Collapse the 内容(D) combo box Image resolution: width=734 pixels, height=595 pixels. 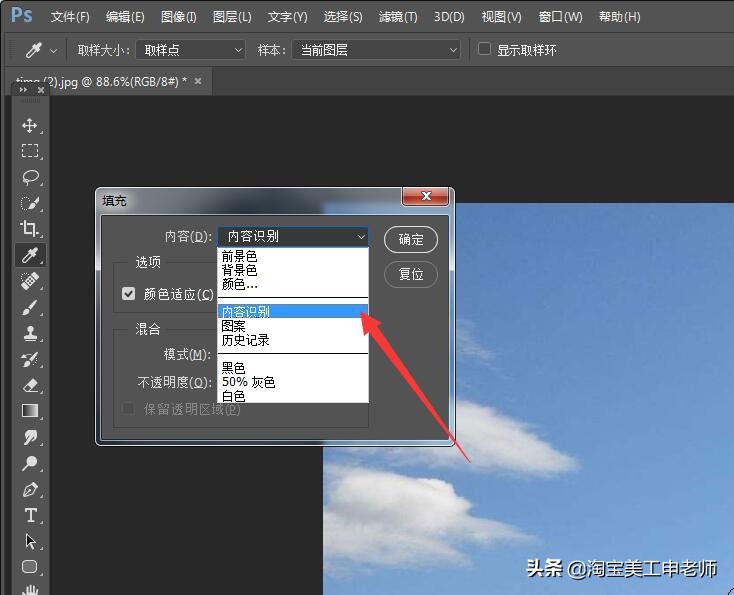(x=293, y=236)
